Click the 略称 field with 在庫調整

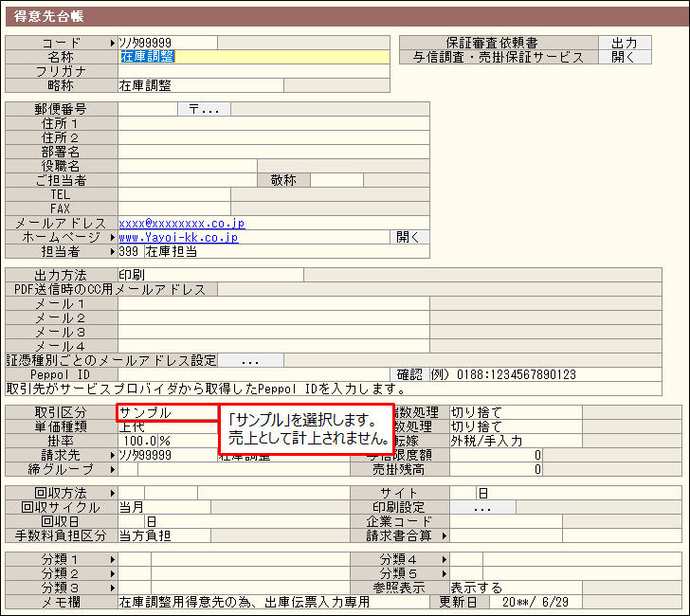pos(201,85)
